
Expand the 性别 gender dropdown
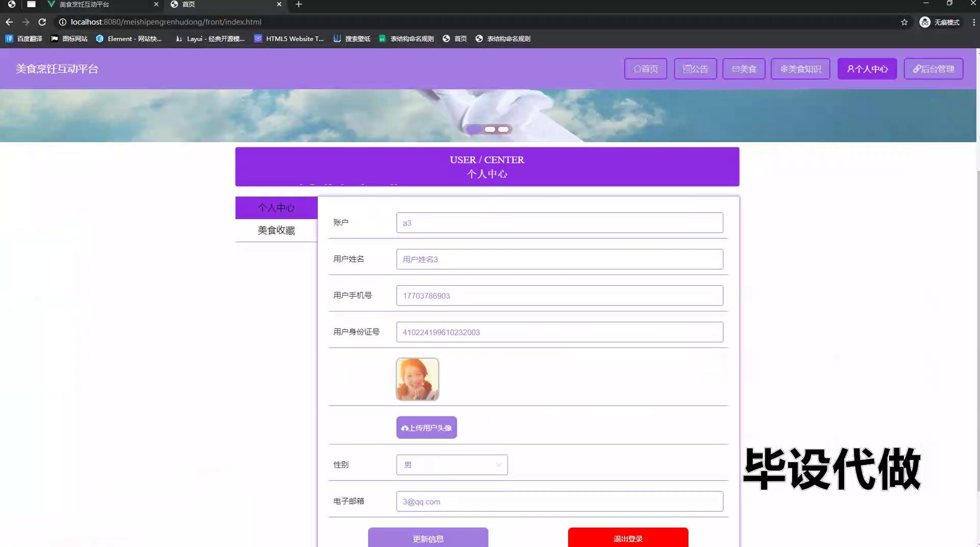[452, 465]
